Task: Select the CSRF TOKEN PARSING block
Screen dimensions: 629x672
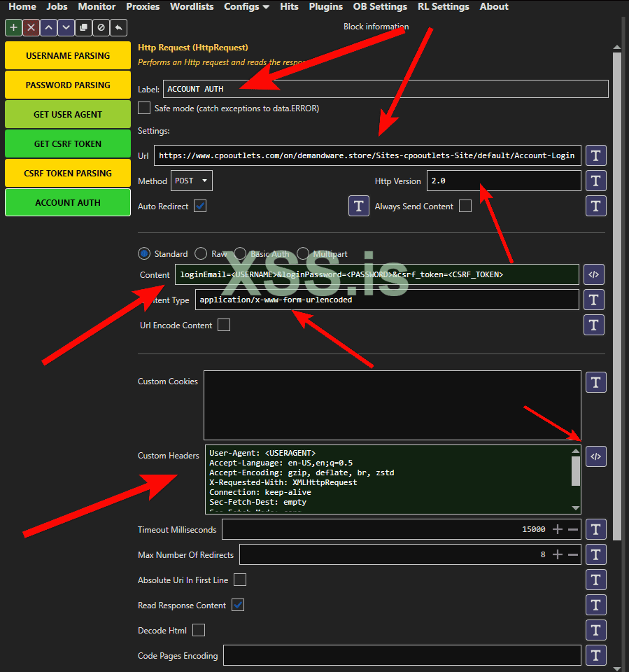Action: 68,173
